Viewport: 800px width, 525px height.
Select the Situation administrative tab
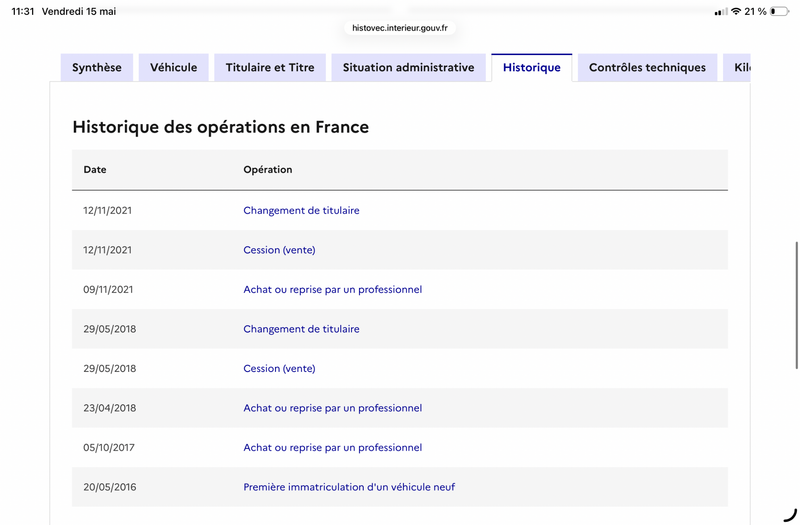[409, 67]
